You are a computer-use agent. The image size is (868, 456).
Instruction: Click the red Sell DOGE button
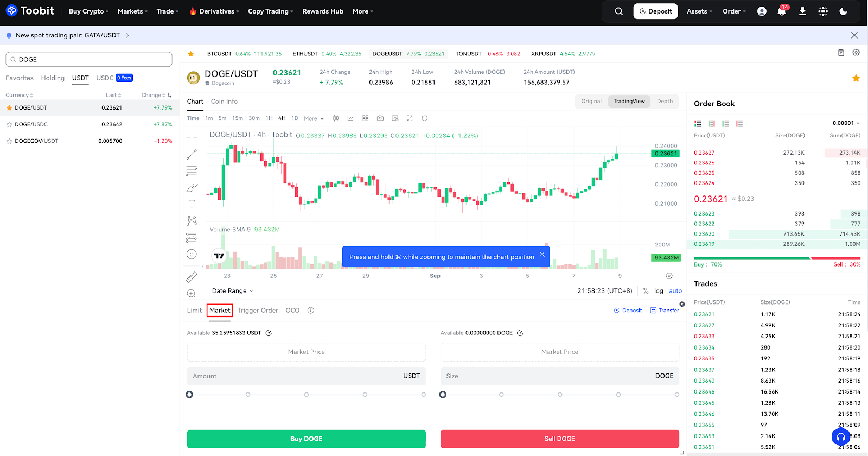tap(559, 439)
